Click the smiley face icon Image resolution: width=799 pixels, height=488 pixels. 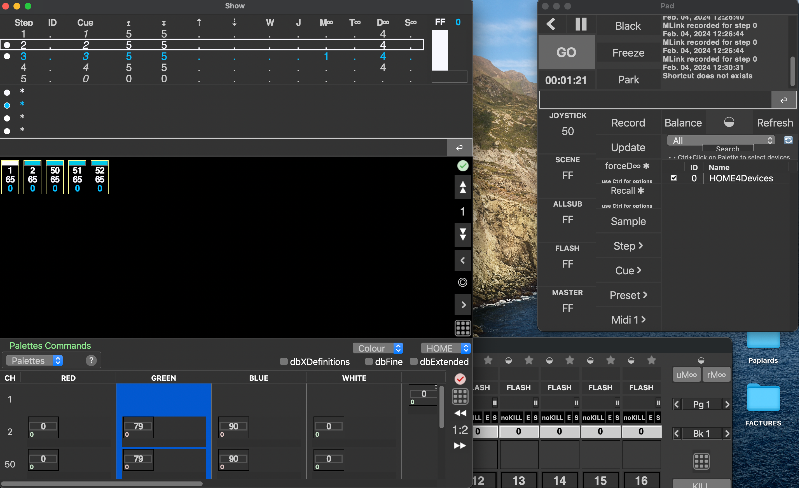point(462,282)
